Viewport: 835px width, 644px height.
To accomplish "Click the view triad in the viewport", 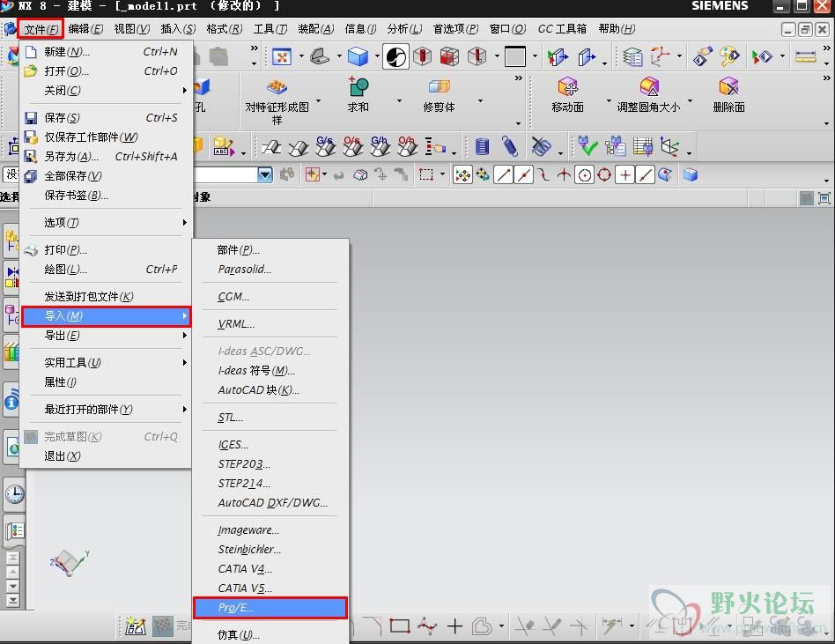I will [x=70, y=563].
